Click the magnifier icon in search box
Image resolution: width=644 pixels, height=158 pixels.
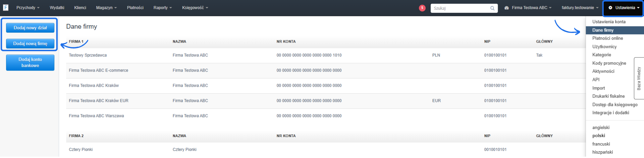[492, 8]
